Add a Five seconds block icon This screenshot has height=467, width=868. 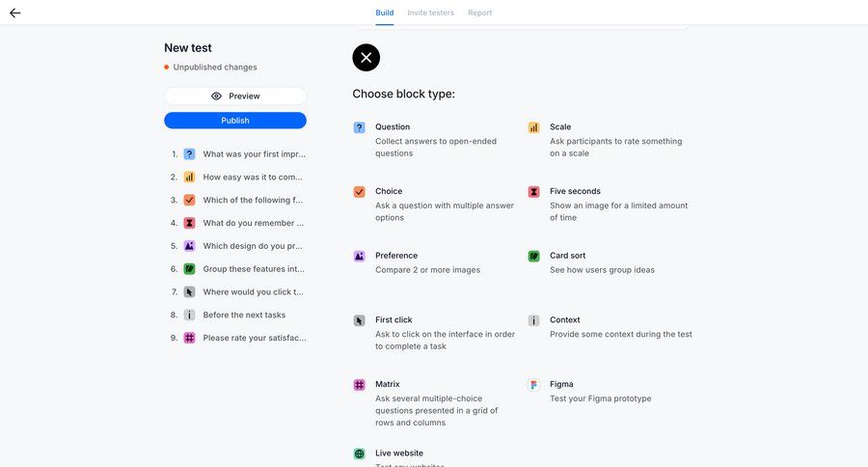click(533, 192)
